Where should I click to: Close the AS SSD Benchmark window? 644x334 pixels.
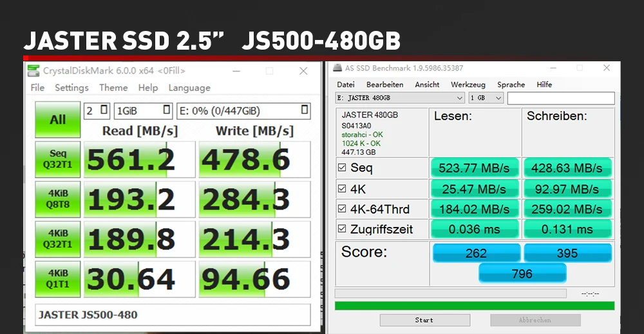click(x=607, y=68)
